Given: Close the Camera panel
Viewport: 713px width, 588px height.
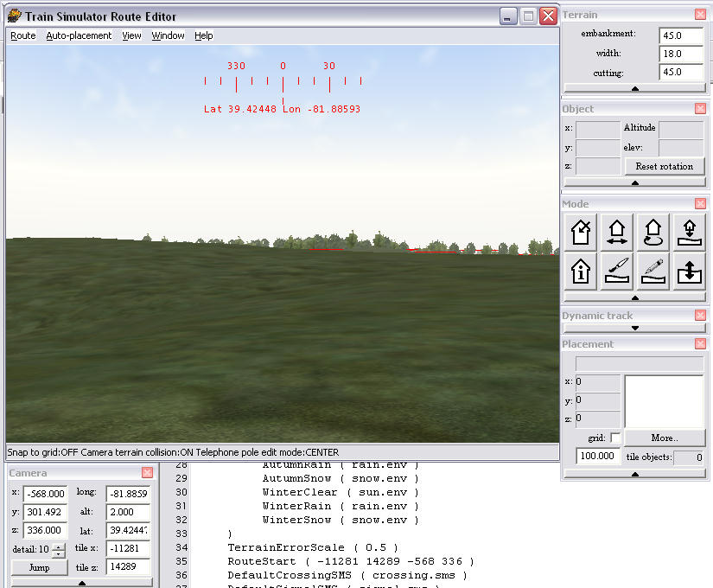Looking at the screenshot, I should [x=147, y=472].
